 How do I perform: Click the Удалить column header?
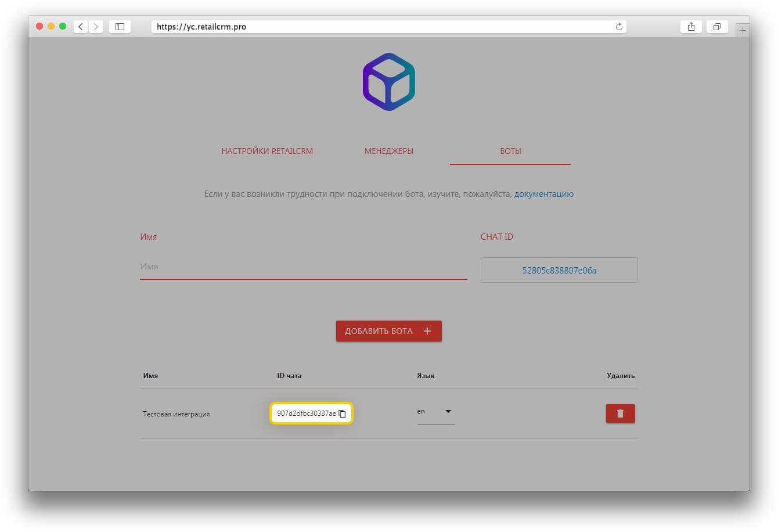tap(621, 376)
